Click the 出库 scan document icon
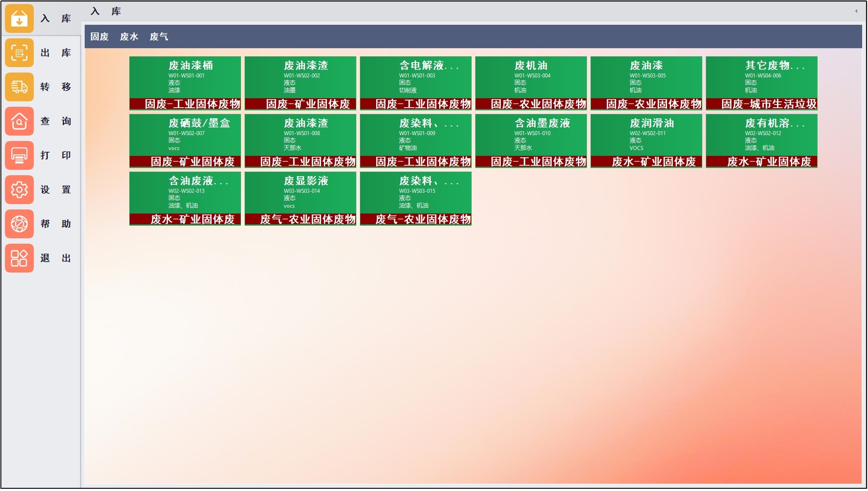Viewport: 868px width, 491px height. coord(19,53)
